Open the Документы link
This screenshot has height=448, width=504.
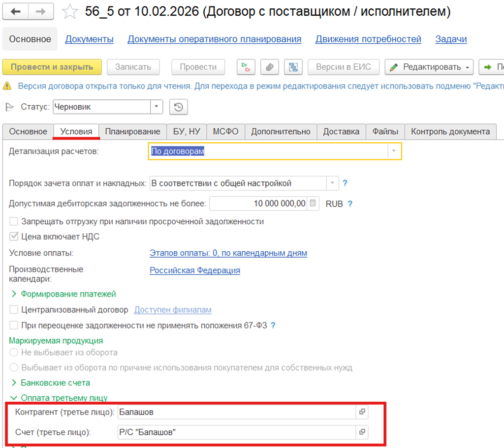tap(90, 39)
